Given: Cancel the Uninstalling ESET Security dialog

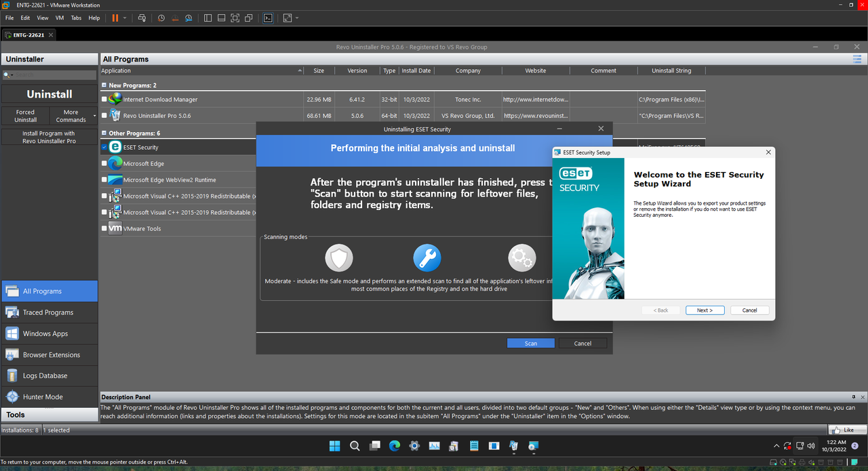Looking at the screenshot, I should pyautogui.click(x=583, y=344).
